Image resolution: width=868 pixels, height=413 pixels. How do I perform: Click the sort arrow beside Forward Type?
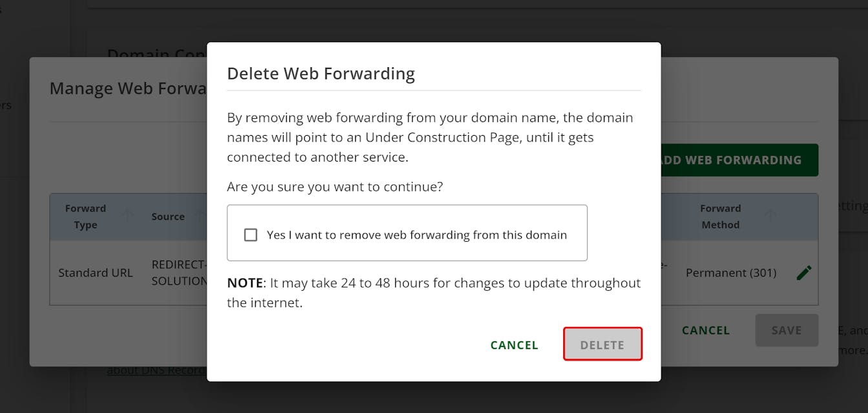pos(127,216)
